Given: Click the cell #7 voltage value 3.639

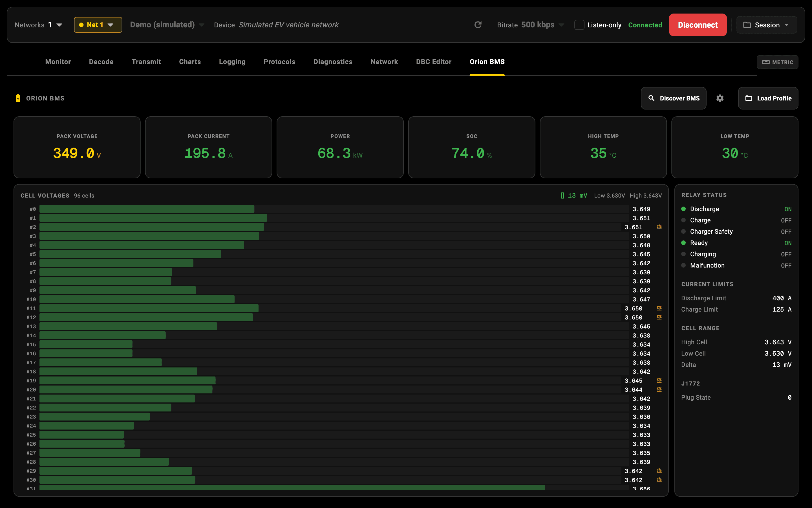Looking at the screenshot, I should (641, 272).
